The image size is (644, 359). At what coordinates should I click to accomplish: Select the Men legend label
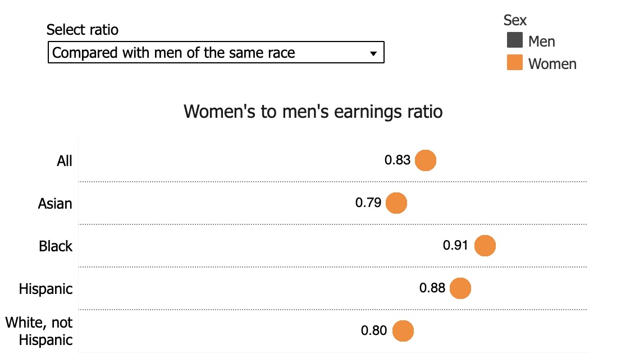click(541, 42)
